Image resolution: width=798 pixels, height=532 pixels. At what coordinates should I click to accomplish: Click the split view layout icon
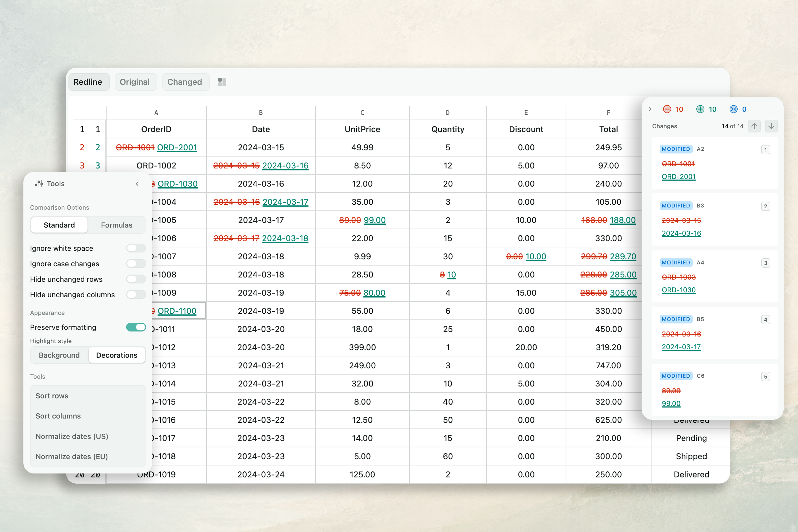[222, 82]
